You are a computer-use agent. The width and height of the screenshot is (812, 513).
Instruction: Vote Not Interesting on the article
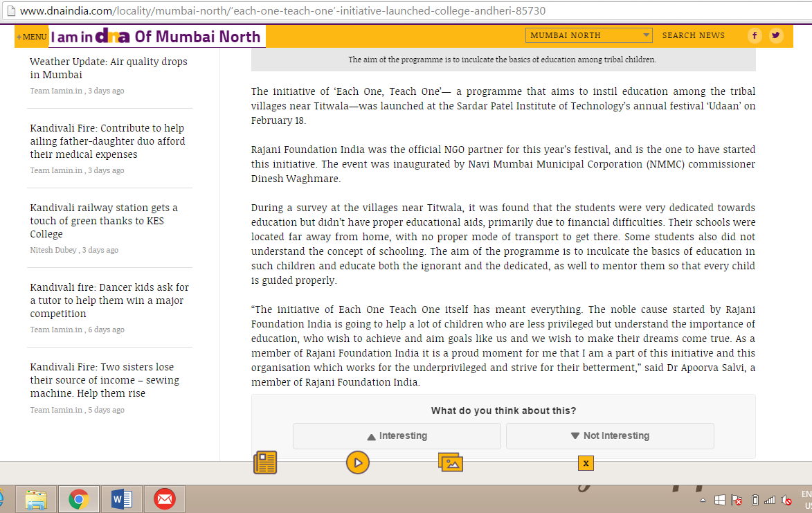coord(610,436)
